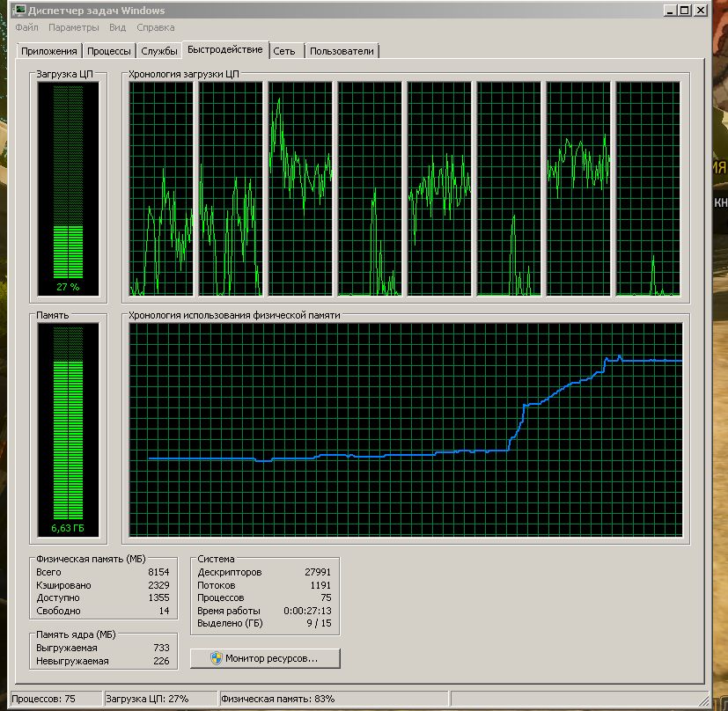The image size is (728, 711).
Task: Click the Невыгружаемая value 226
Action: [x=162, y=661]
